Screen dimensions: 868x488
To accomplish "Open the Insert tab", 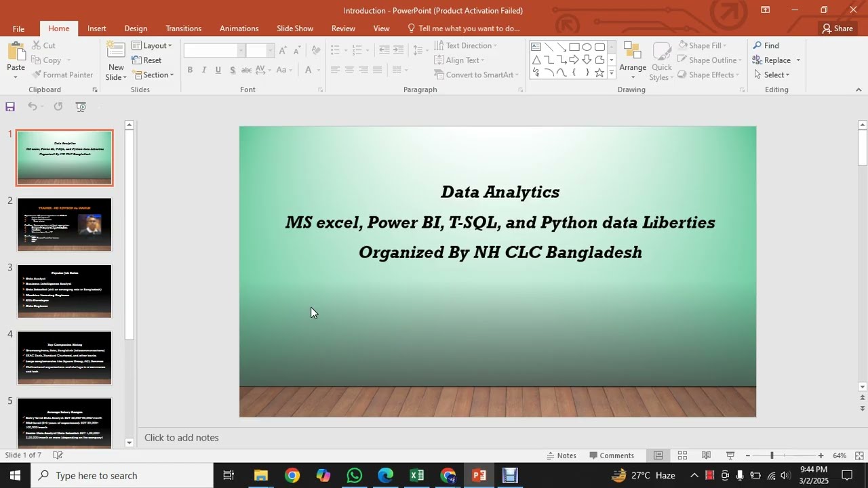I will [97, 28].
